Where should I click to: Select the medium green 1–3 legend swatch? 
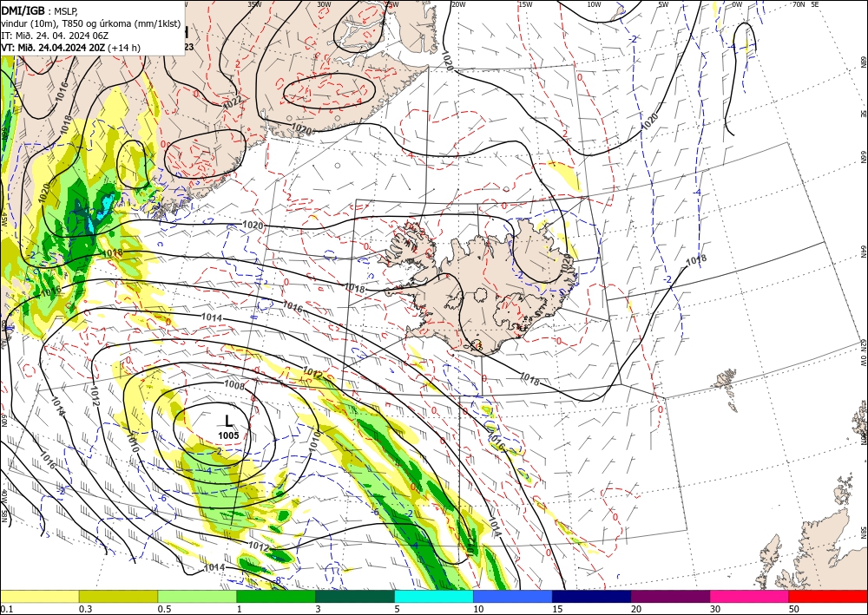tap(276, 596)
